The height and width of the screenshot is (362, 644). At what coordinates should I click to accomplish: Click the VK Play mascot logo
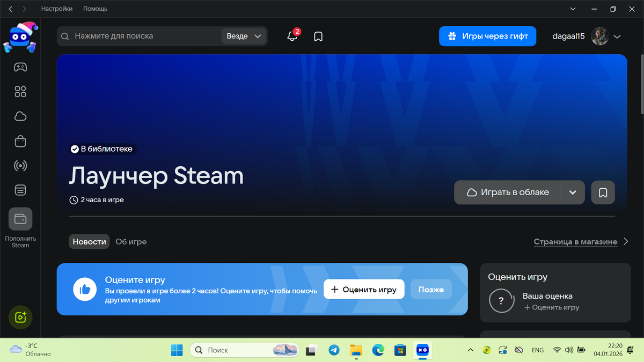(x=20, y=37)
